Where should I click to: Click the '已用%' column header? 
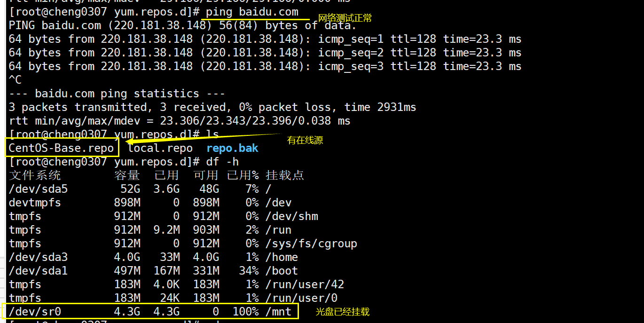243,175
